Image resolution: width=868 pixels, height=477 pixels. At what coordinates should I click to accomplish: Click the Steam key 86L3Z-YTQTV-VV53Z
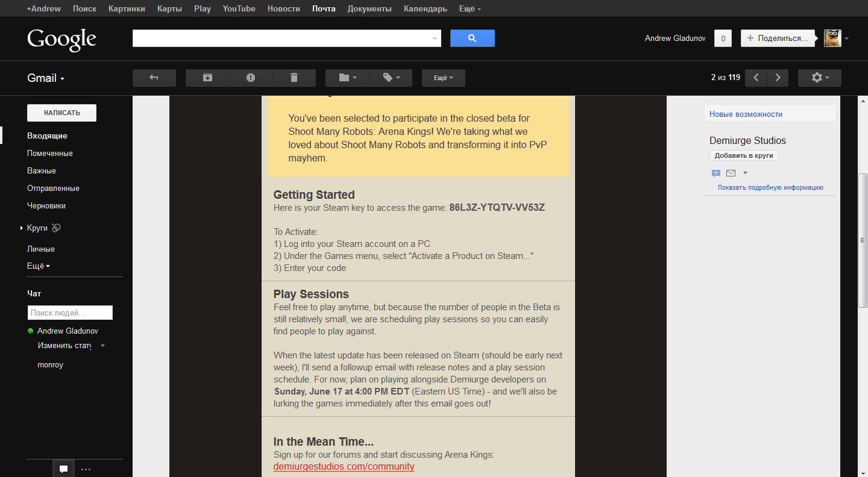[x=497, y=208]
